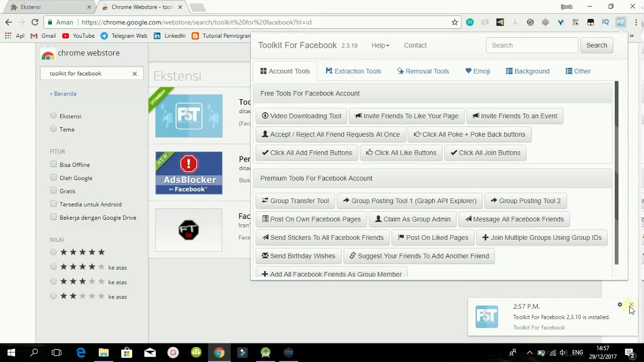
Task: Click Invite Friends To Like Your Page
Action: coord(407,116)
